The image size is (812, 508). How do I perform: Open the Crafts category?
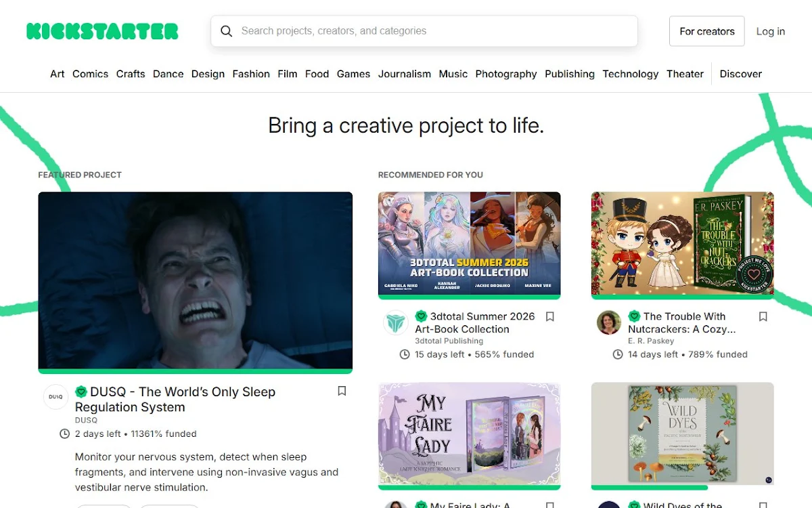(131, 74)
